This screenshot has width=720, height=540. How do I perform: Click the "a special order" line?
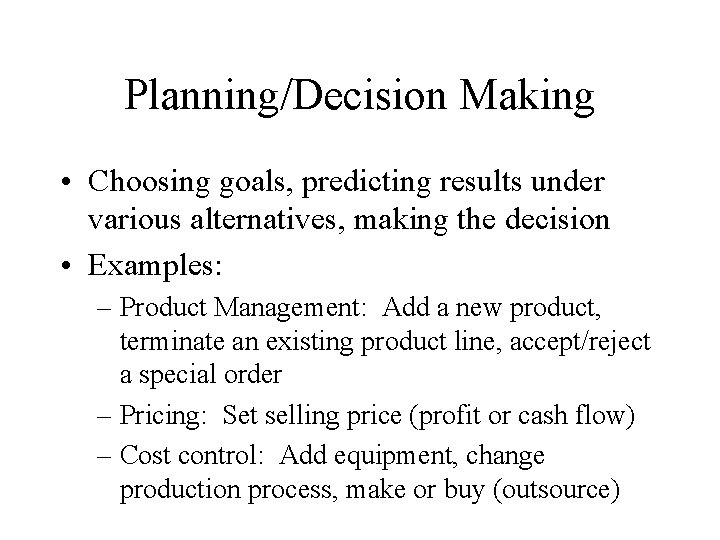coord(201,377)
